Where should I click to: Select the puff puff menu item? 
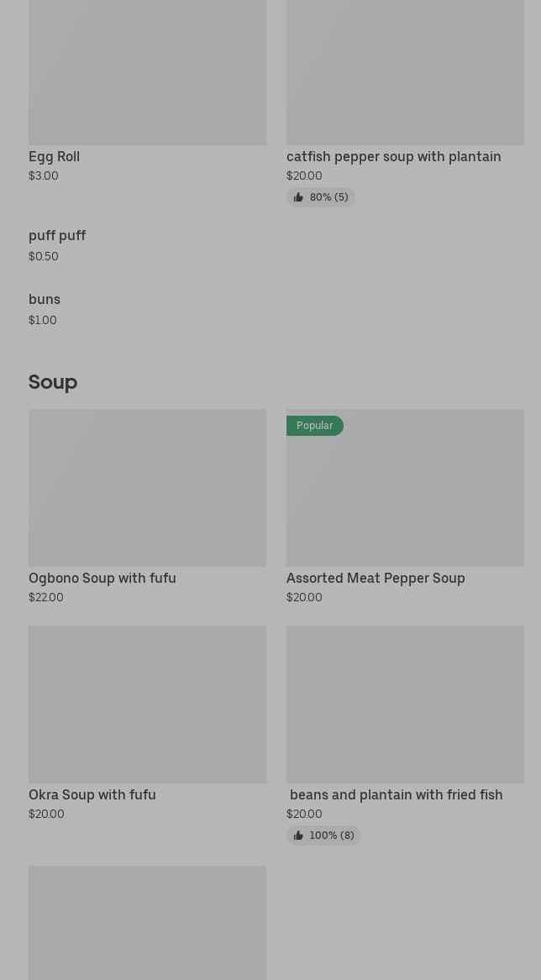click(57, 236)
